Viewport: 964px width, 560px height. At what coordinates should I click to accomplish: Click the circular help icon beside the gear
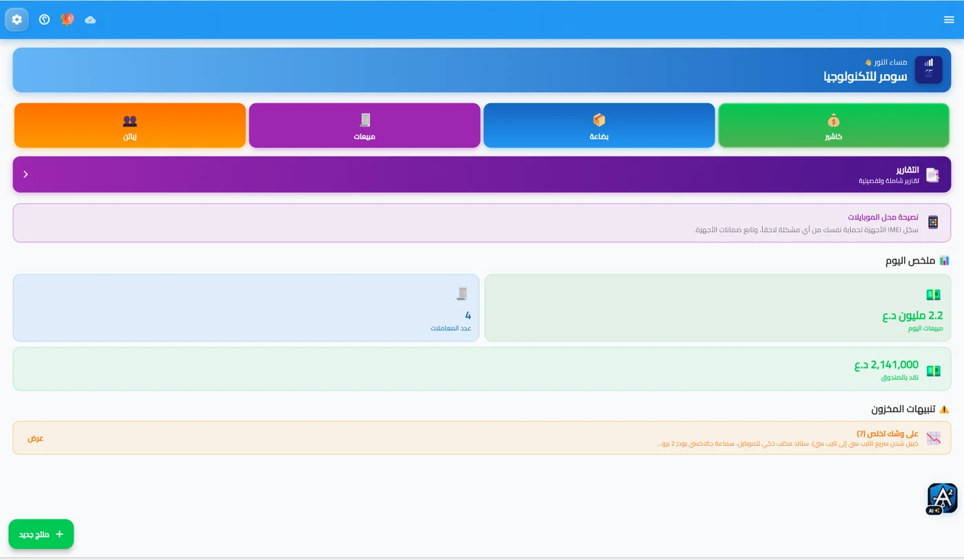[x=45, y=19]
